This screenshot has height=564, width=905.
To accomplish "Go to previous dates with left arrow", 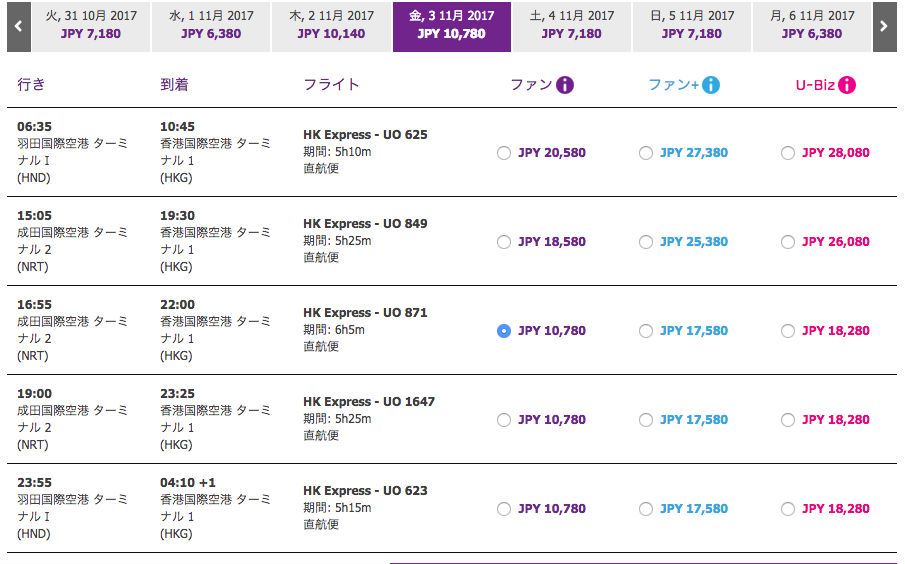I will [x=17, y=27].
